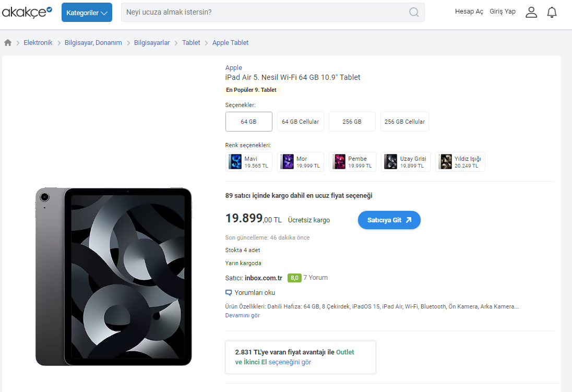Click the iPad Air product image
572x392 pixels.
tap(114, 276)
